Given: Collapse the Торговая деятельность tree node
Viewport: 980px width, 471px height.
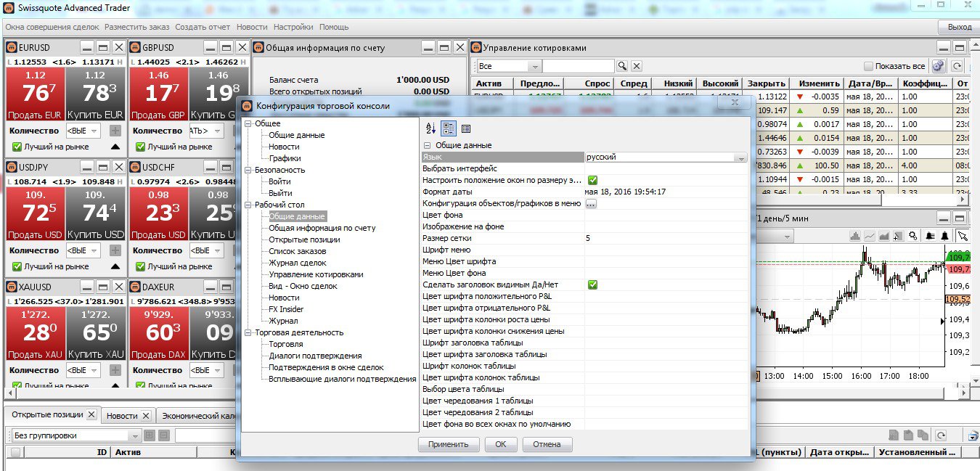Looking at the screenshot, I should tap(248, 332).
